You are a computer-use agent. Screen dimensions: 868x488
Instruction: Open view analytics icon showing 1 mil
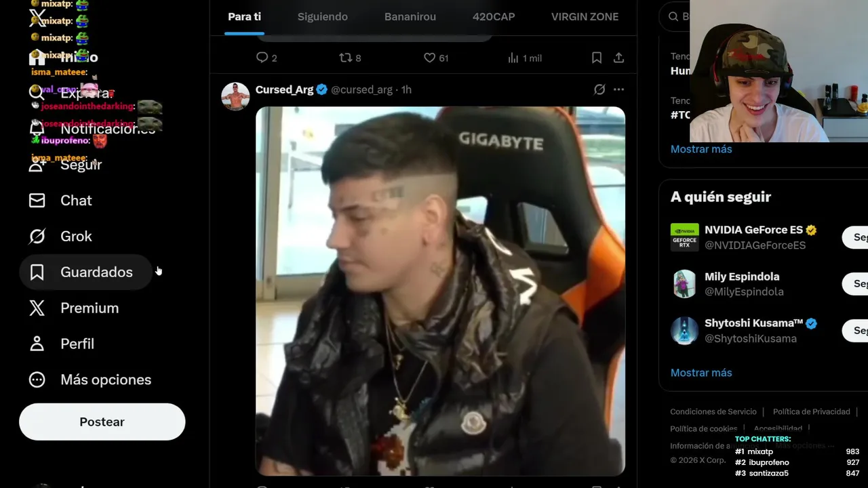click(513, 58)
